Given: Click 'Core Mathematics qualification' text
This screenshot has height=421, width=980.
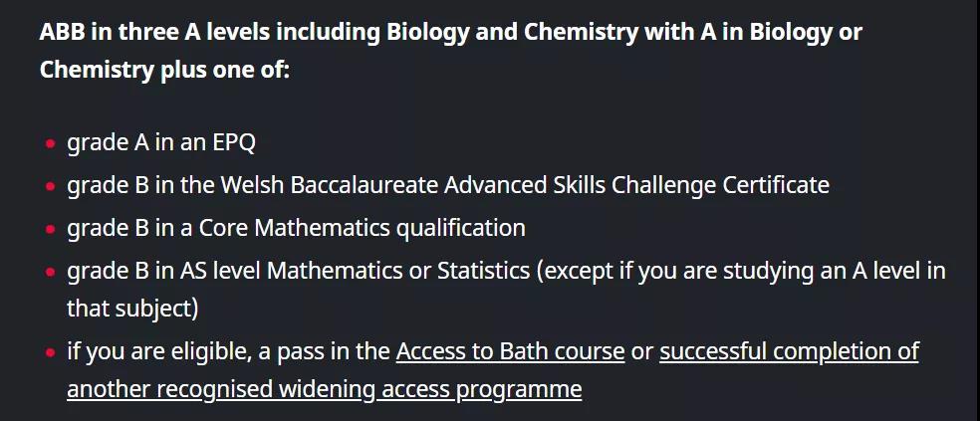Looking at the screenshot, I should [362, 228].
